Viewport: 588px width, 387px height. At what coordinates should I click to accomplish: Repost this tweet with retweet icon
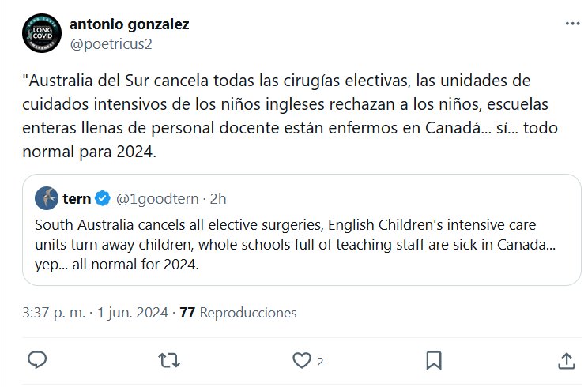pyautogui.click(x=169, y=360)
